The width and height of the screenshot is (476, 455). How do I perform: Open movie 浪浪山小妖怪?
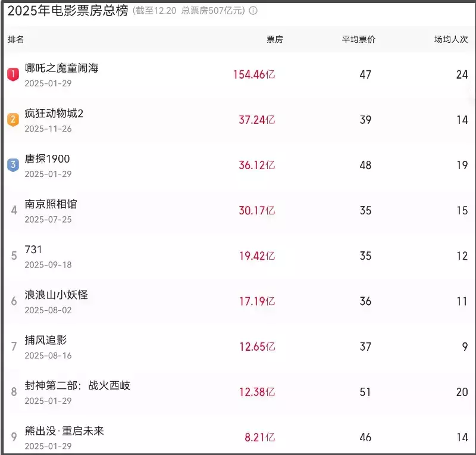pyautogui.click(x=56, y=295)
